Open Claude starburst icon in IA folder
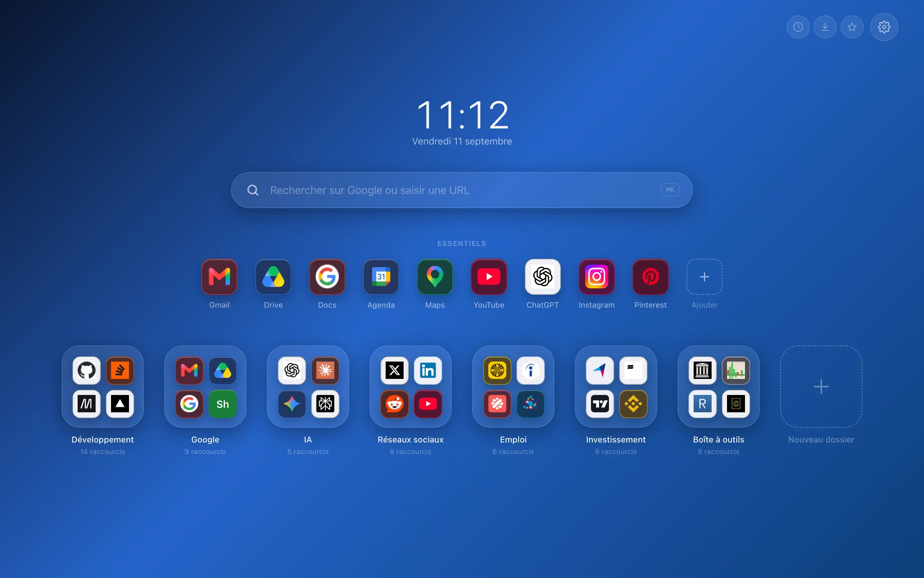The height and width of the screenshot is (578, 924). tap(325, 371)
